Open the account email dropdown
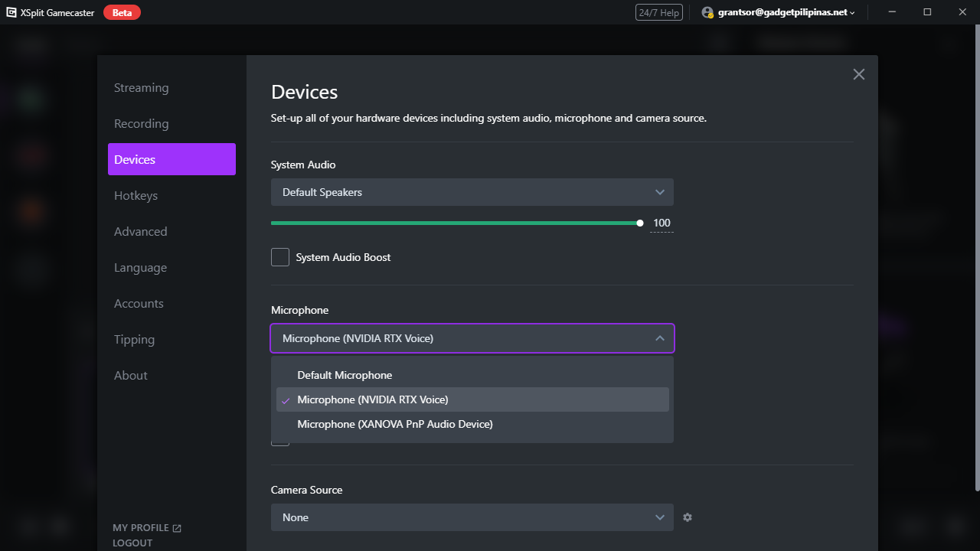The width and height of the screenshot is (980, 551). [779, 12]
